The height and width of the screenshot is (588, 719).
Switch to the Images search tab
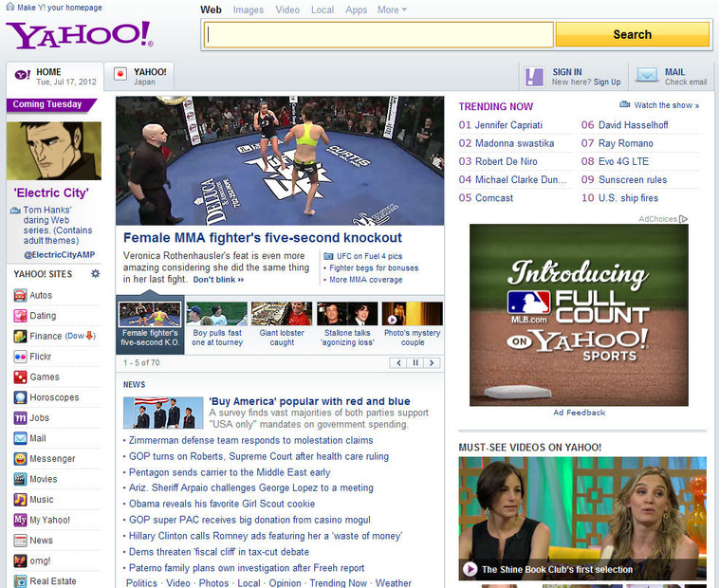coord(249,9)
